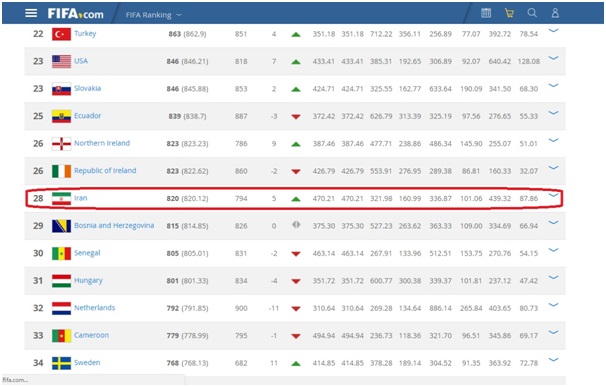Open the calendar icon in header
This screenshot has height=387, width=606.
[x=486, y=13]
